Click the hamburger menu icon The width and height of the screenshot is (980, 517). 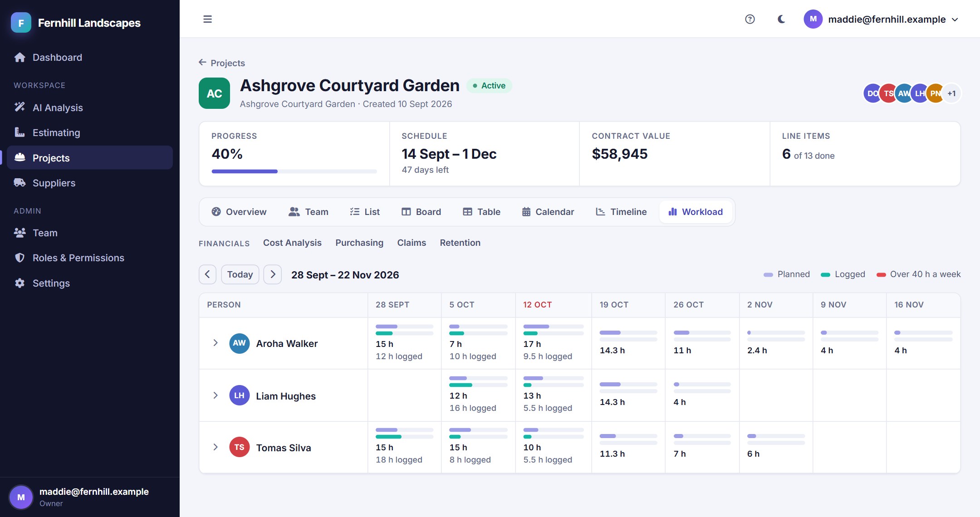(x=207, y=19)
